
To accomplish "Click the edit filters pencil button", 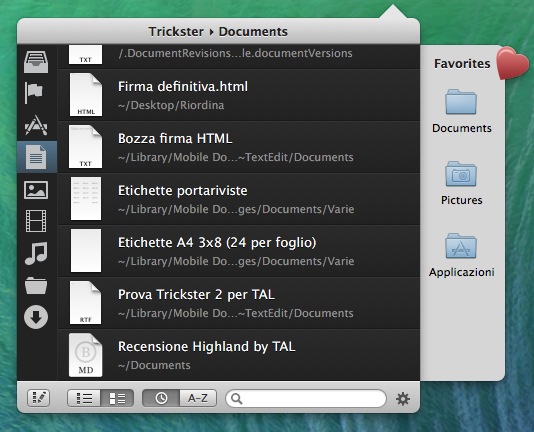I will coord(38,398).
